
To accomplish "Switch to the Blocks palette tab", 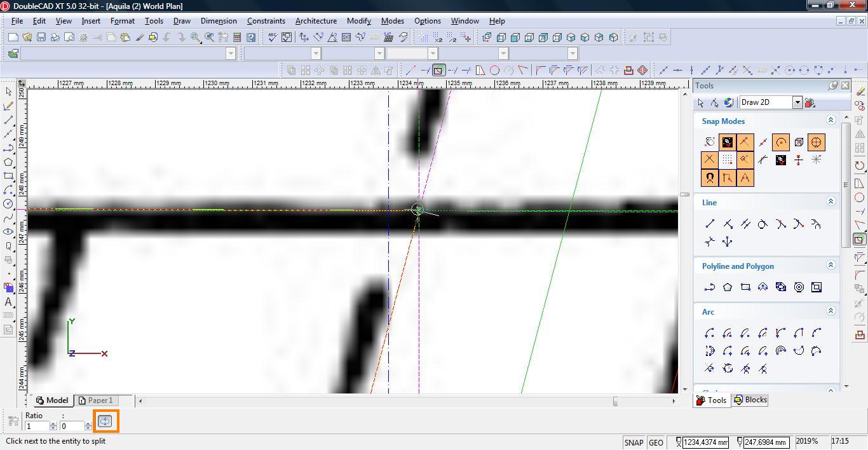I will click(x=750, y=400).
